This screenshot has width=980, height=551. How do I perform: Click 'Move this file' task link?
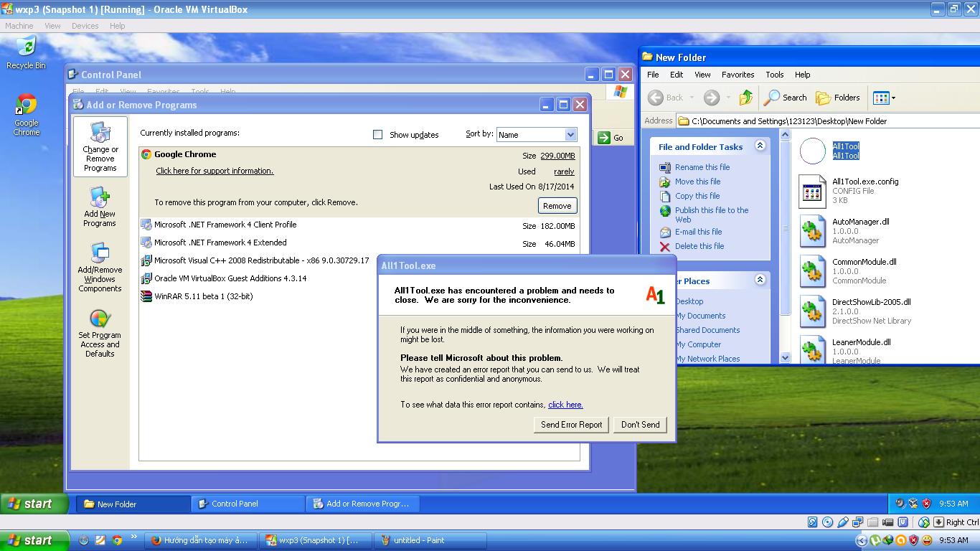coord(697,182)
